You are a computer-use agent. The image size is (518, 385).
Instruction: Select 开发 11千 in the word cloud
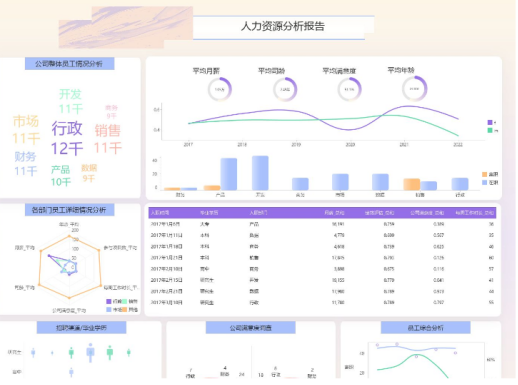coord(70,101)
